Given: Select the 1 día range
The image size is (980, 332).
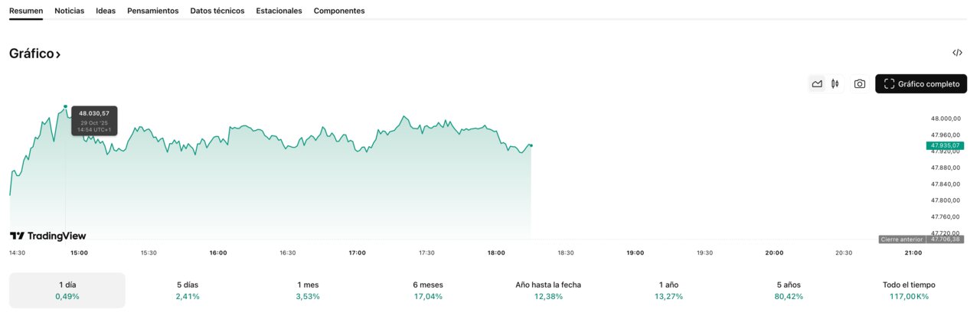Looking at the screenshot, I should tap(67, 291).
